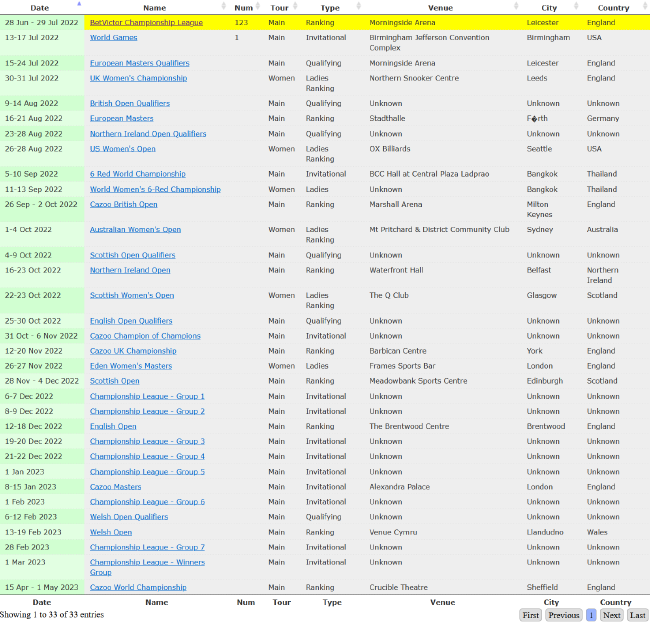The width and height of the screenshot is (650, 623).
Task: Open English Open Qualifiers link
Action: point(131,321)
